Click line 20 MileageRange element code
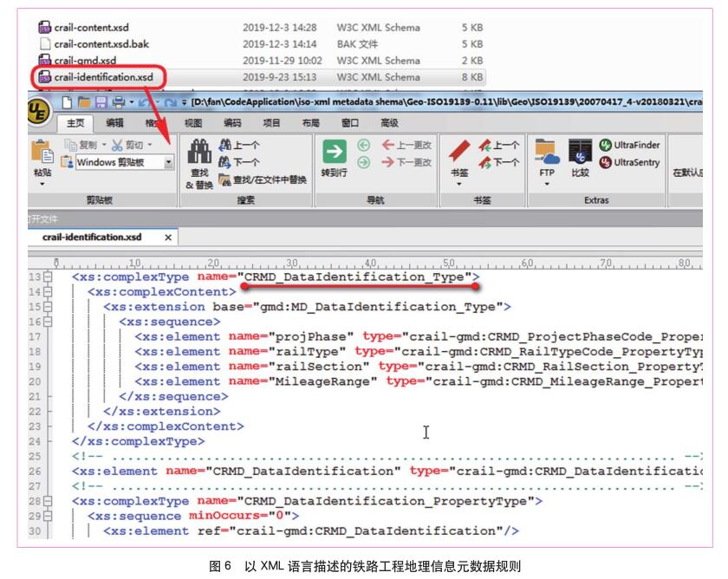Image resolution: width=728 pixels, height=579 pixels. [419, 381]
